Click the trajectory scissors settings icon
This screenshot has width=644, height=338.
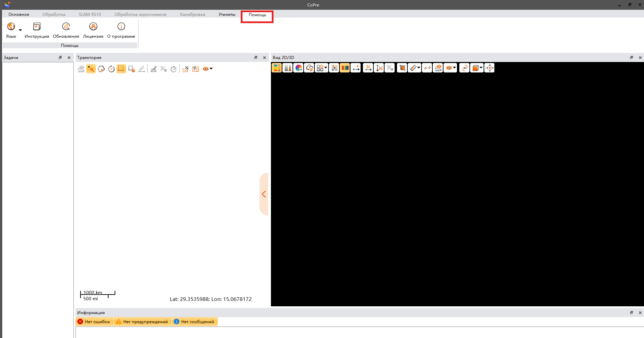click(163, 69)
